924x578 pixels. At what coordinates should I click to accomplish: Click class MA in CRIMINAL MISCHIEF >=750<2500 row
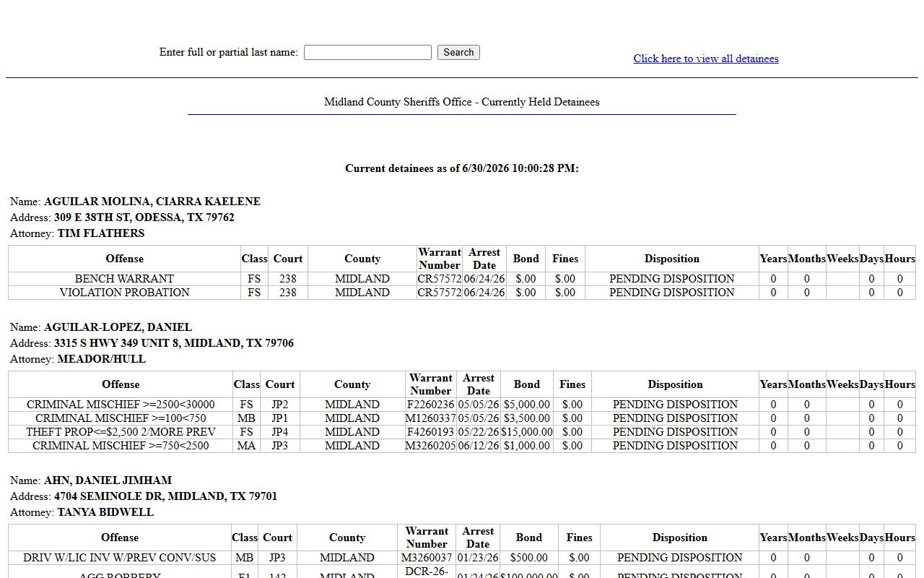[247, 446]
